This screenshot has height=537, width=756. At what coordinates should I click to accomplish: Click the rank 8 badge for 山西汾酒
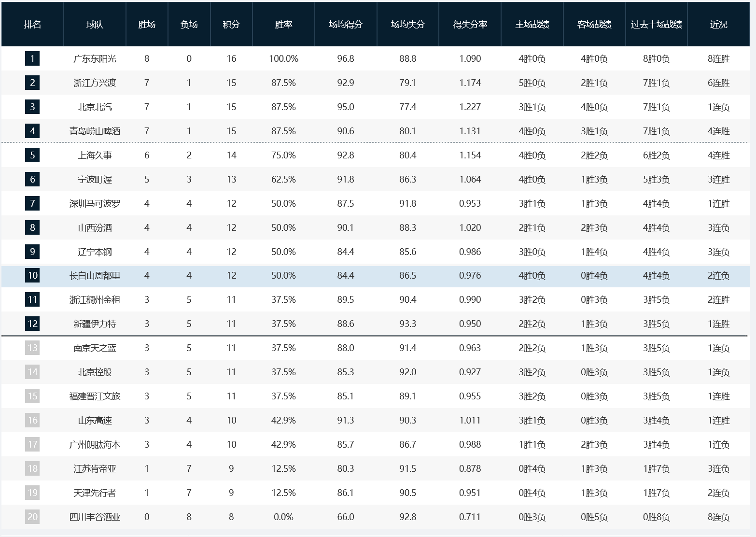(x=32, y=227)
